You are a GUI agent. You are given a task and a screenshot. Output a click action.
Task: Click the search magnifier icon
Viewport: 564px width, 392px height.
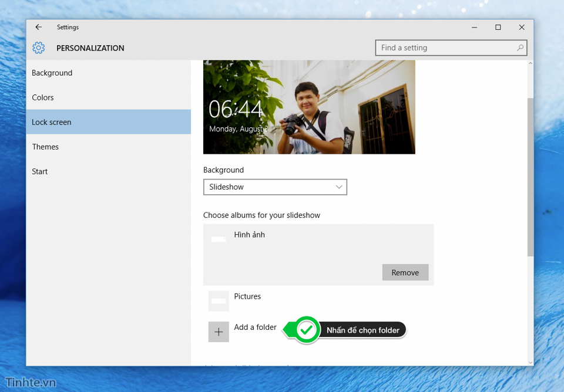[x=520, y=48]
